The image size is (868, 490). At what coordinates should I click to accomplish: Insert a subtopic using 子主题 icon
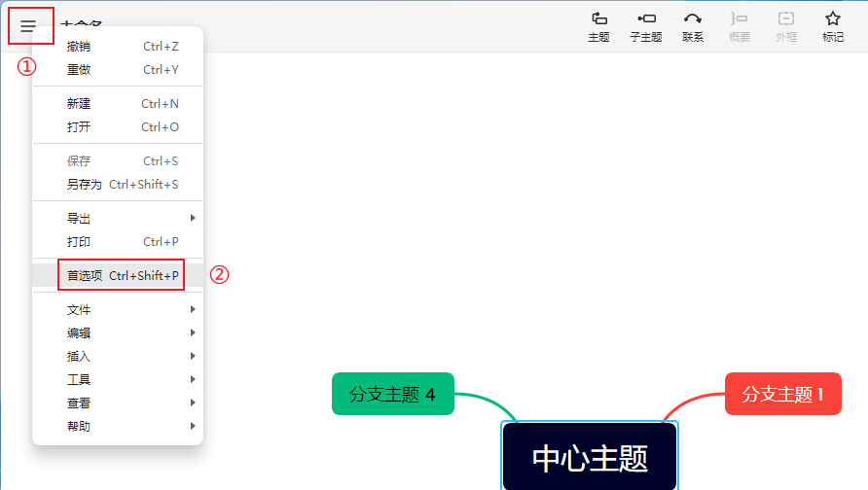646,26
